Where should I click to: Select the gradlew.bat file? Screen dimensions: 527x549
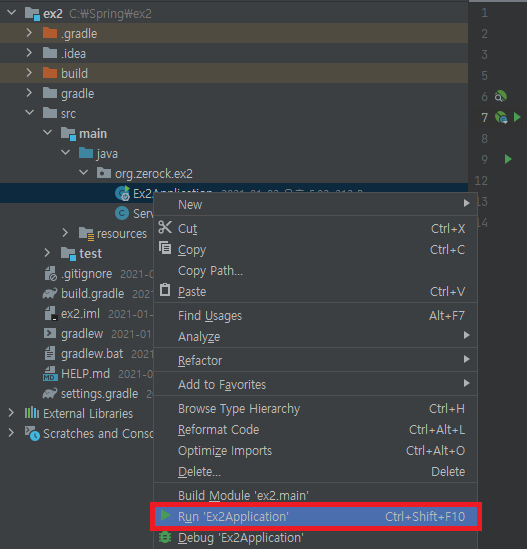click(92, 354)
